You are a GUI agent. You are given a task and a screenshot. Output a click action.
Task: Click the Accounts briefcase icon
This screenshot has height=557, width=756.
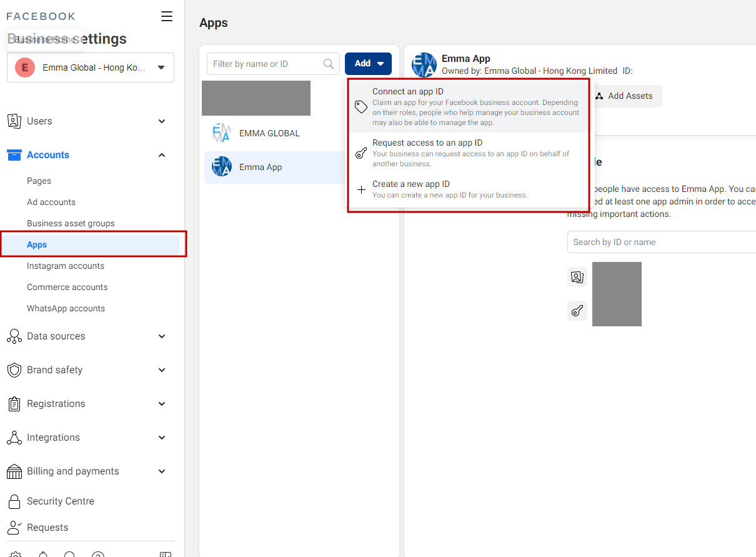tap(14, 155)
